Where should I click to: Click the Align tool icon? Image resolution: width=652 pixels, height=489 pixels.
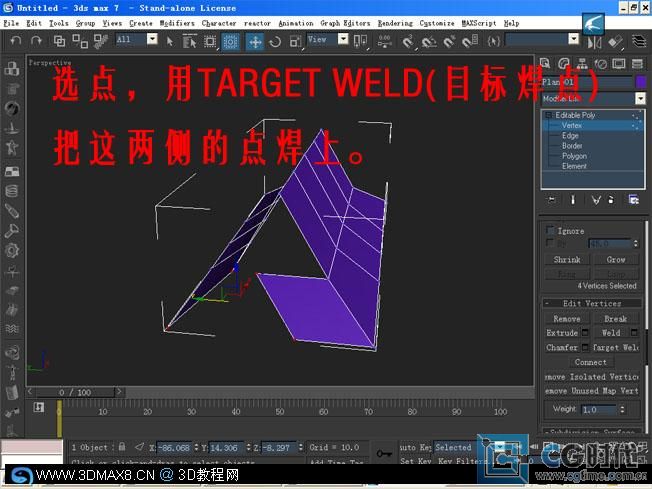[x=615, y=42]
